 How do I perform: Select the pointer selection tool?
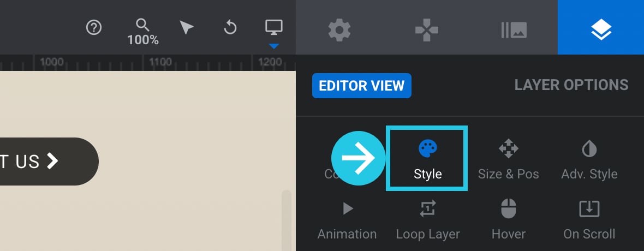[x=187, y=28]
